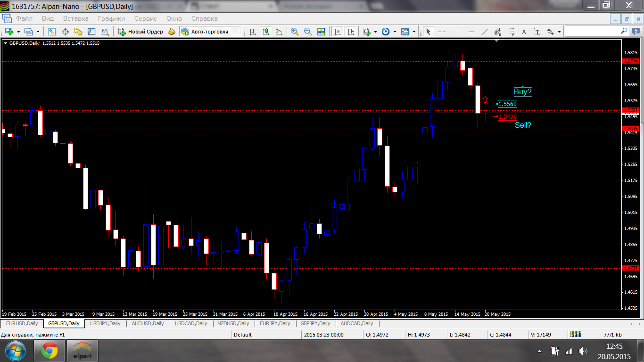Switch chart to bar chart mode
Screen dimensions: 644x362
point(253,32)
